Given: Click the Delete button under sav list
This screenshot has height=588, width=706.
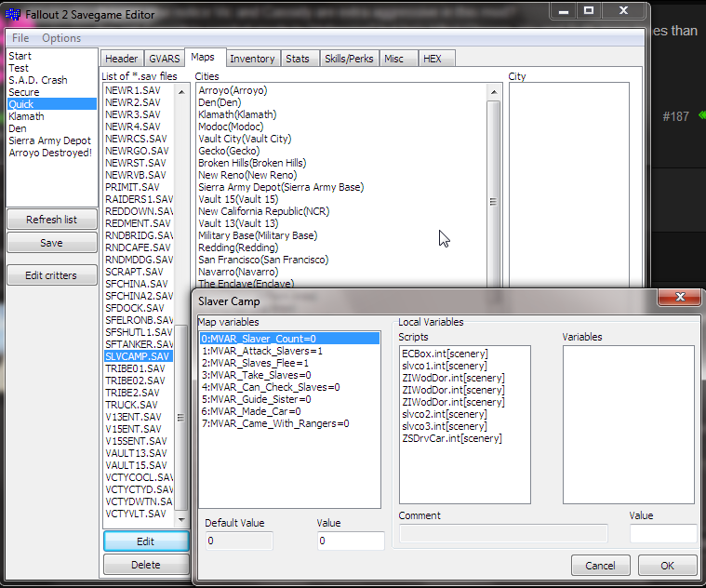Looking at the screenshot, I should pyautogui.click(x=146, y=565).
